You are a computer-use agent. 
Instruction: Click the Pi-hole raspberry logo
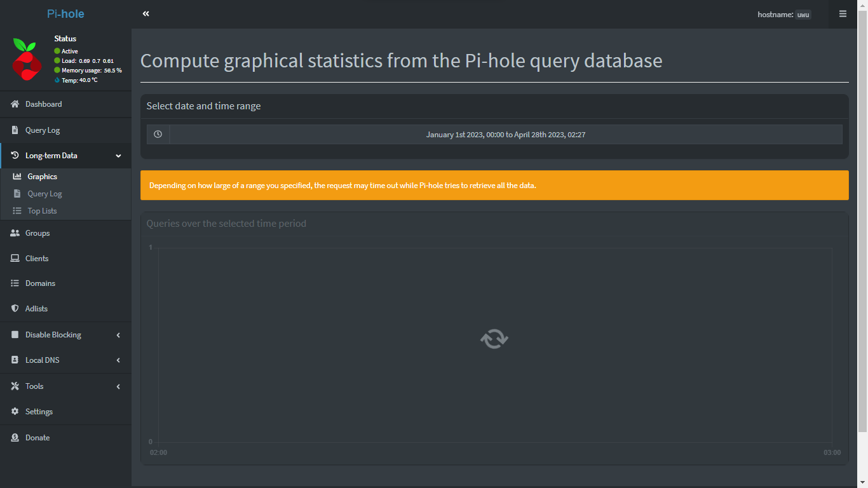click(x=27, y=59)
